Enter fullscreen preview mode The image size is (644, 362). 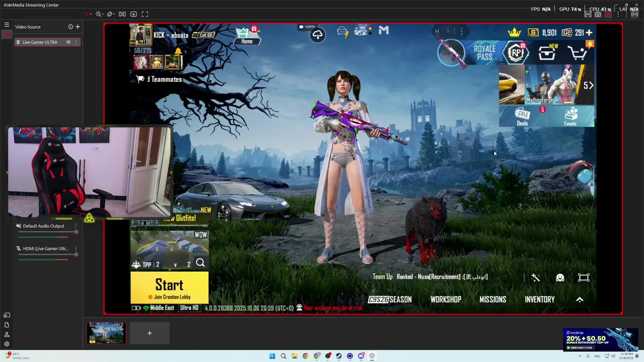145,14
